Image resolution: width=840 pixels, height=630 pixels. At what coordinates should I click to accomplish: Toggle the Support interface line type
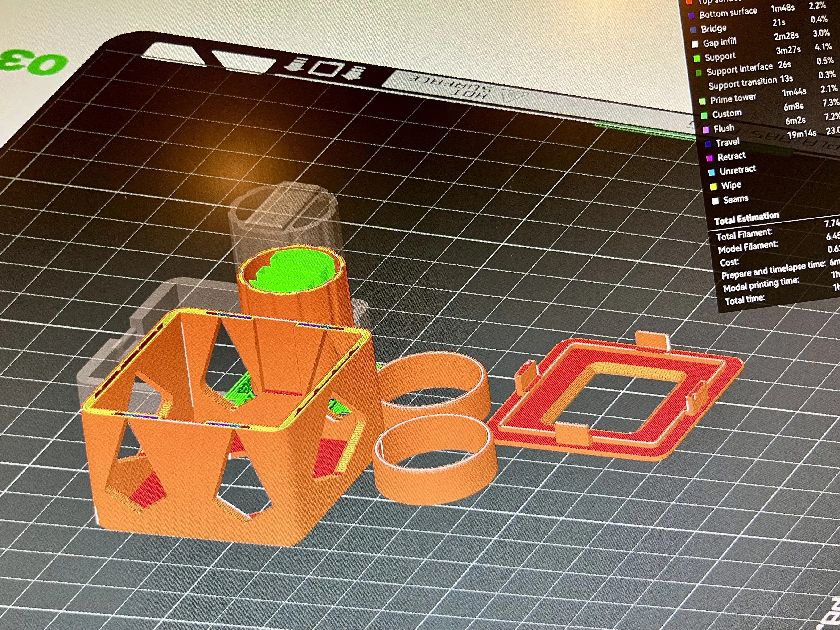coord(740,69)
